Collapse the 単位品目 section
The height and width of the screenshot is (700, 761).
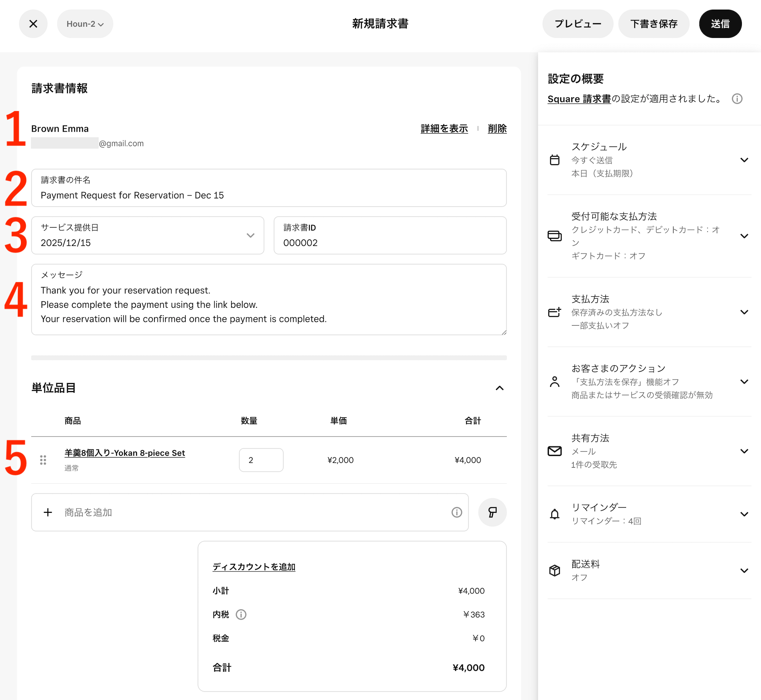(500, 388)
